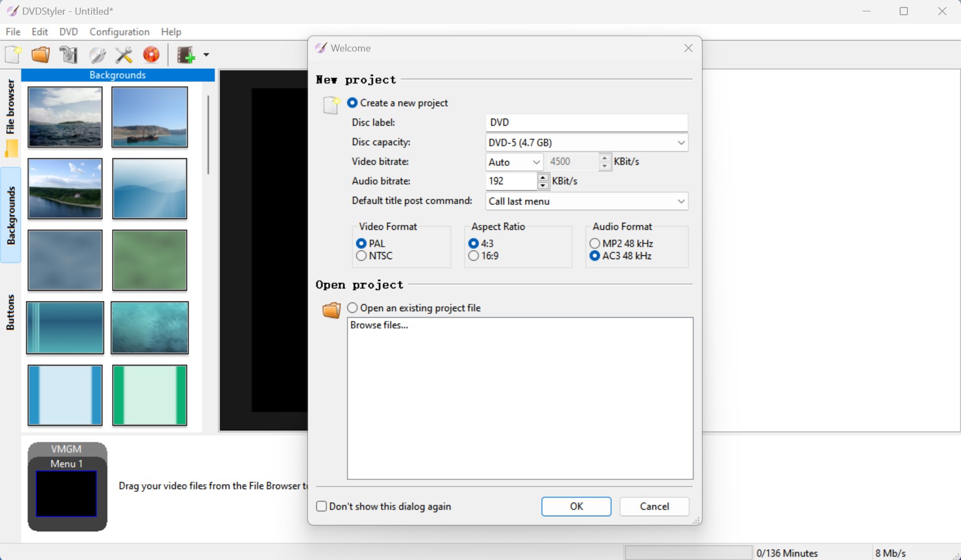The image size is (961, 560).
Task: Open the DVD menu
Action: coord(69,32)
